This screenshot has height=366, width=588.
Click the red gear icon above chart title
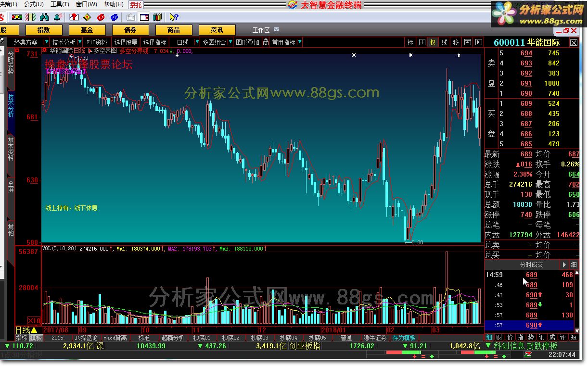pyautogui.click(x=44, y=50)
